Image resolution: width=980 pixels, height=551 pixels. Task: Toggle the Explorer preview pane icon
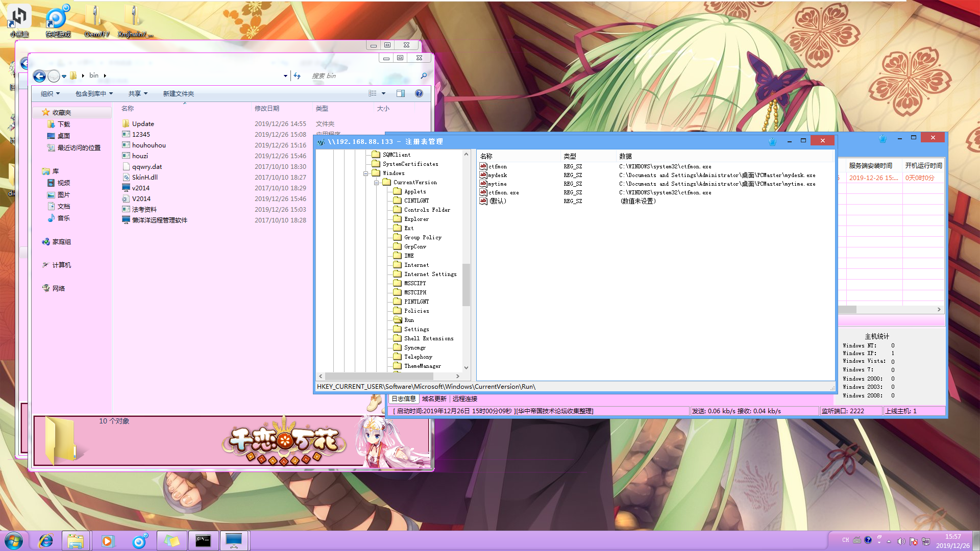tap(401, 93)
